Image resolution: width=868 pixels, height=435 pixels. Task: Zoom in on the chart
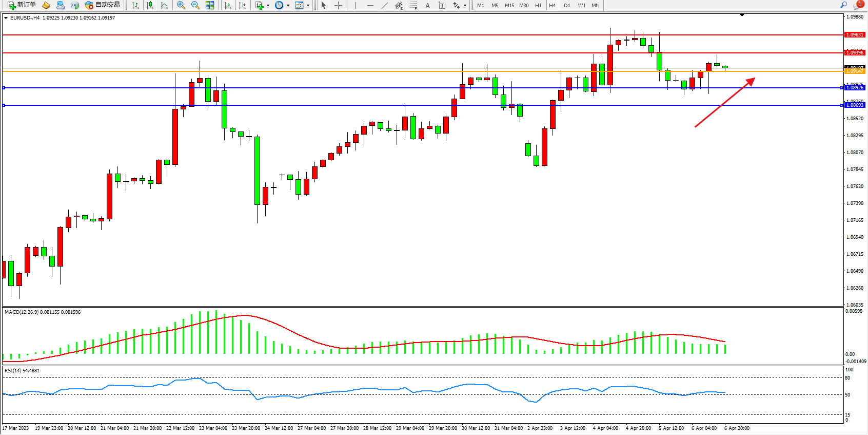181,5
